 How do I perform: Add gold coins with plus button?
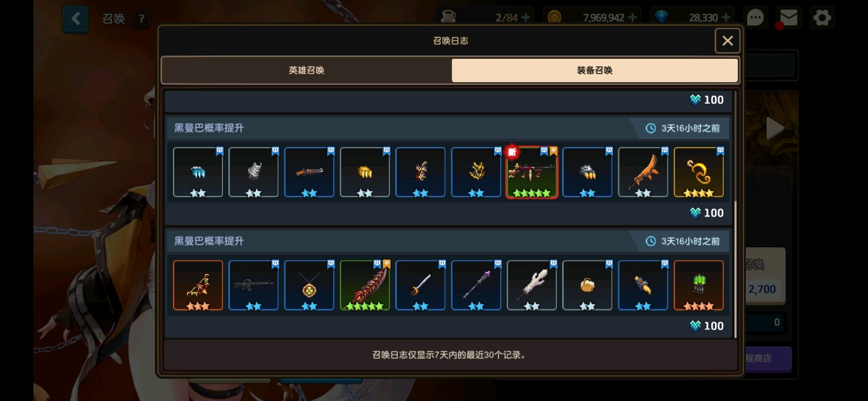click(632, 17)
